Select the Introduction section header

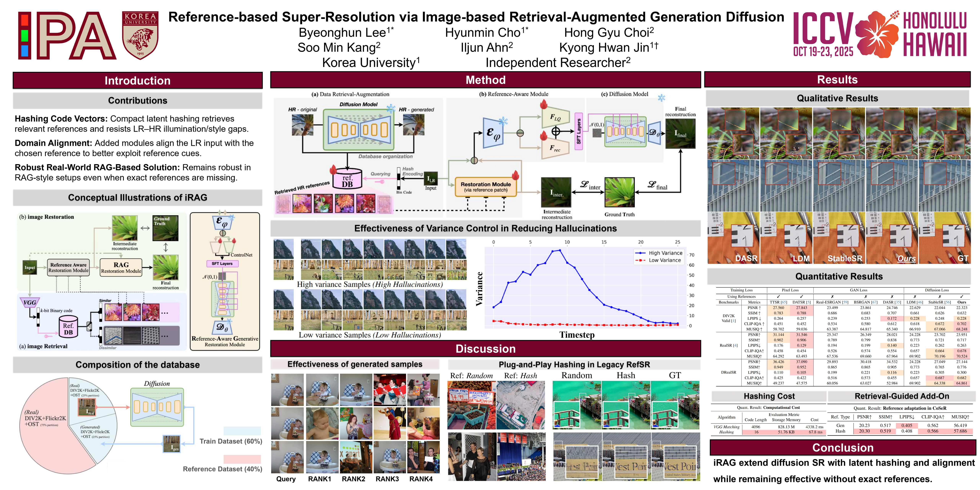tap(137, 81)
